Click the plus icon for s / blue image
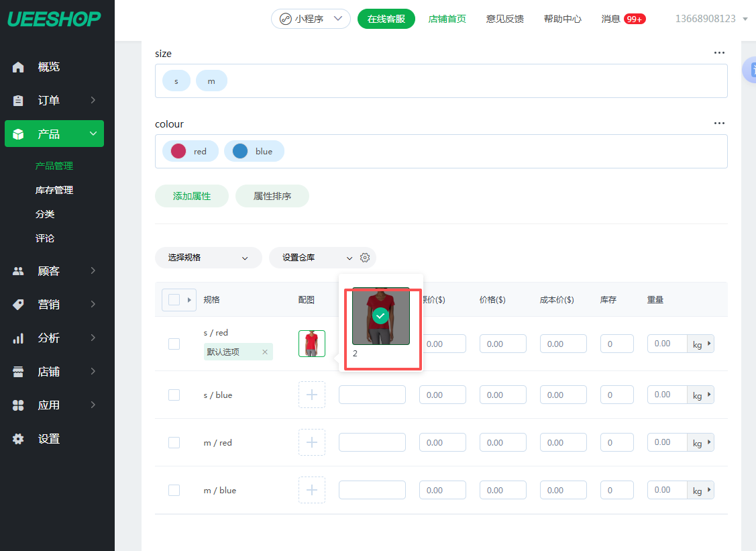Image resolution: width=756 pixels, height=551 pixels. tap(311, 395)
